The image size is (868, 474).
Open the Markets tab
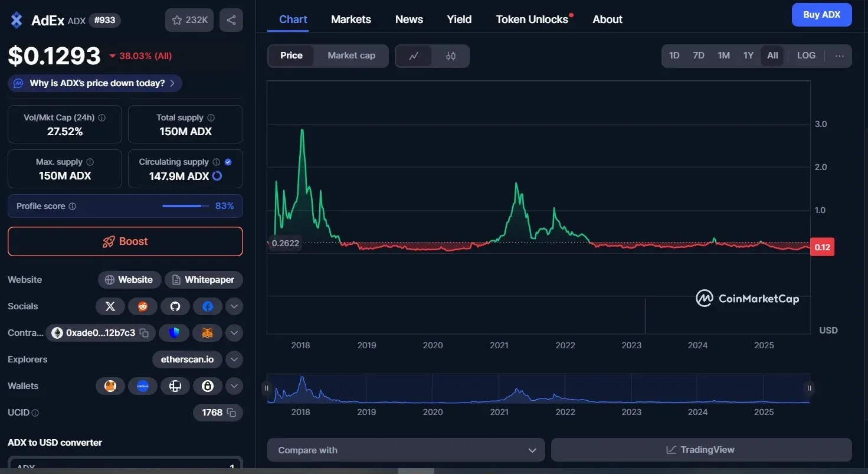pos(351,19)
